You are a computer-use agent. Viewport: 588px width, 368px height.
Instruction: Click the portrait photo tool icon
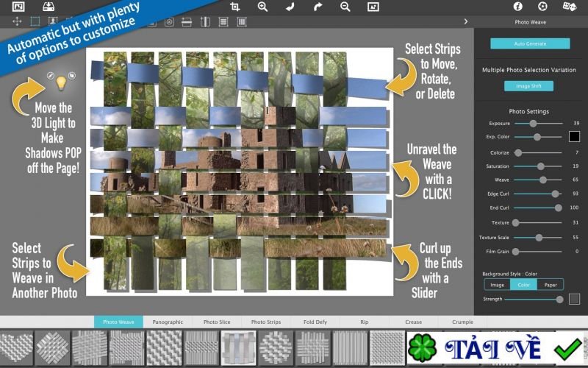coord(53,21)
